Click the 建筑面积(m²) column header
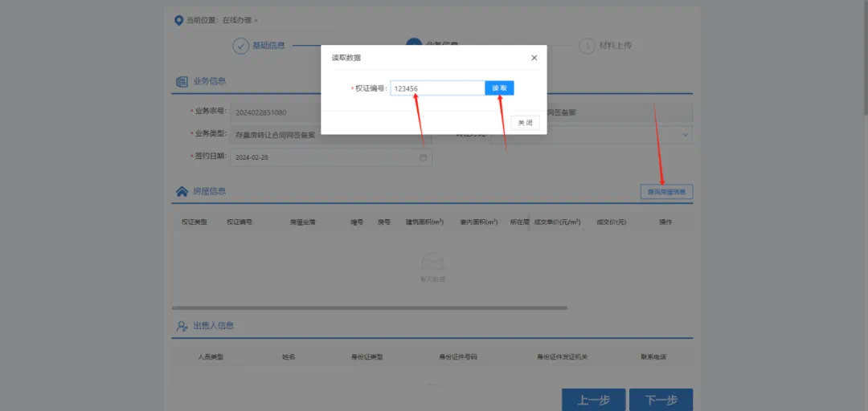Image resolution: width=868 pixels, height=411 pixels. point(424,222)
